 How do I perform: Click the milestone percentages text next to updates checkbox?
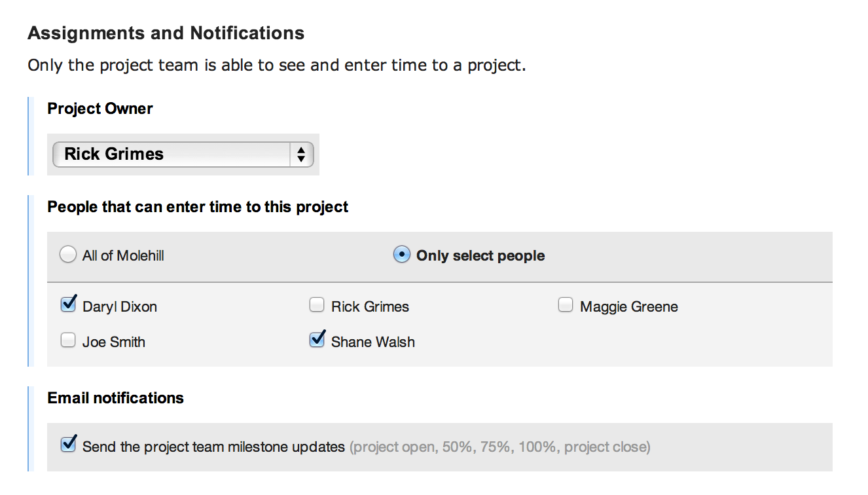pyautogui.click(x=500, y=447)
